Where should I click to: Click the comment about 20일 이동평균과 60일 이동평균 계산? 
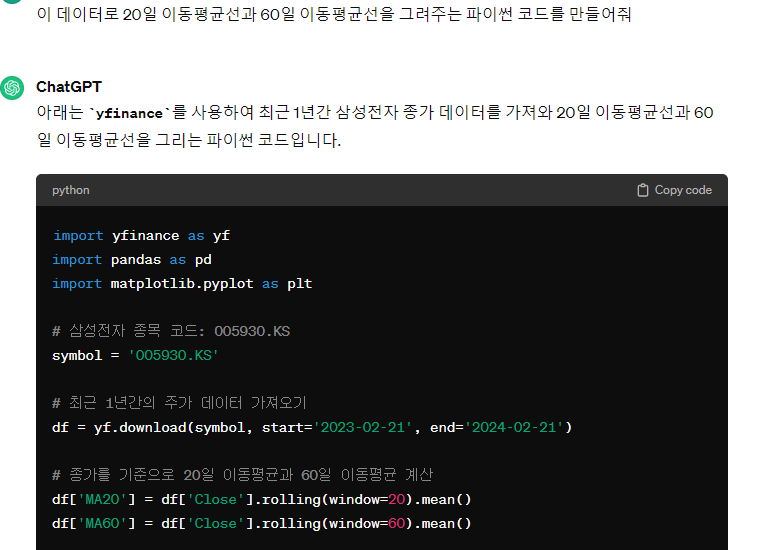(242, 475)
